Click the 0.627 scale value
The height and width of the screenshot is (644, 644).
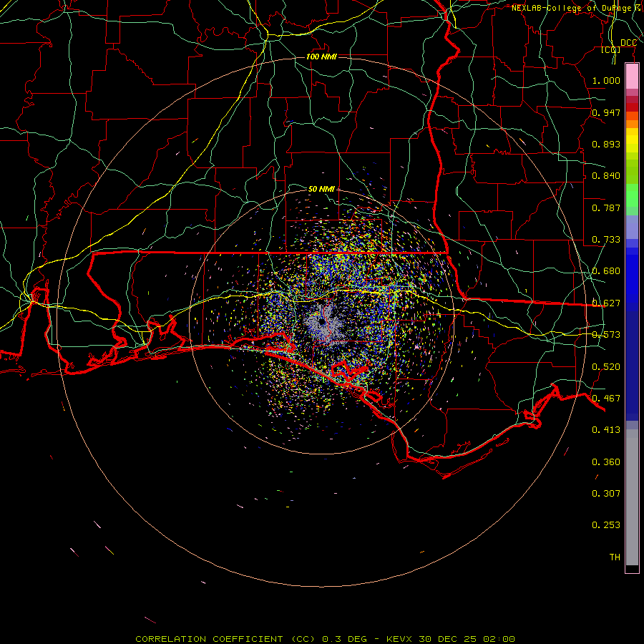pyautogui.click(x=606, y=303)
